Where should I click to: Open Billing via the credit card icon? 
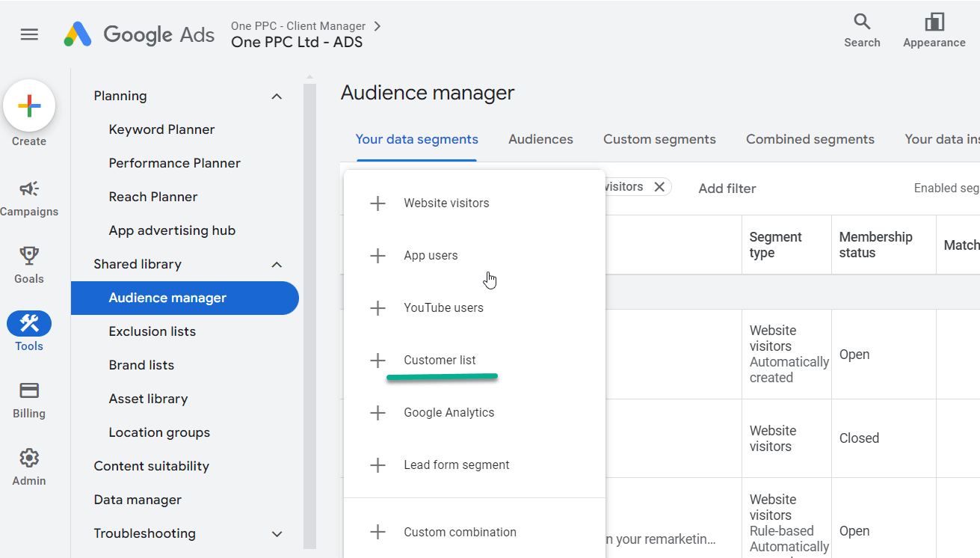[29, 391]
